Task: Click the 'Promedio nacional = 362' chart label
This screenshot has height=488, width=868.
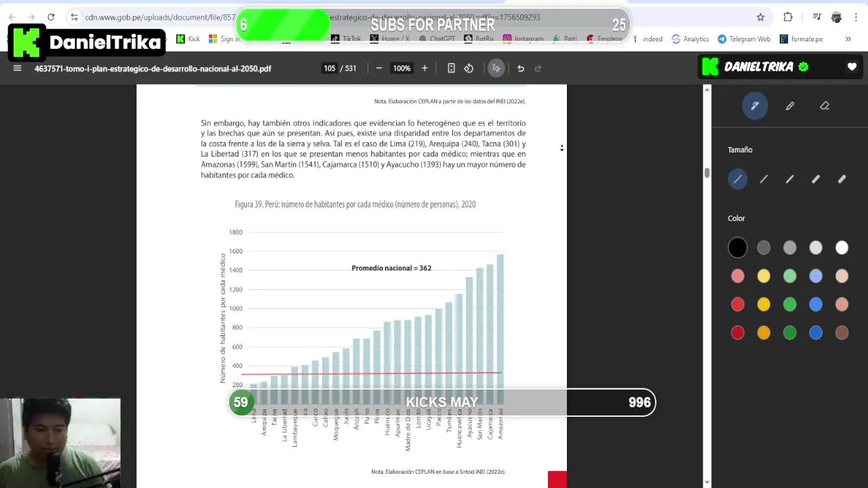Action: (x=391, y=268)
